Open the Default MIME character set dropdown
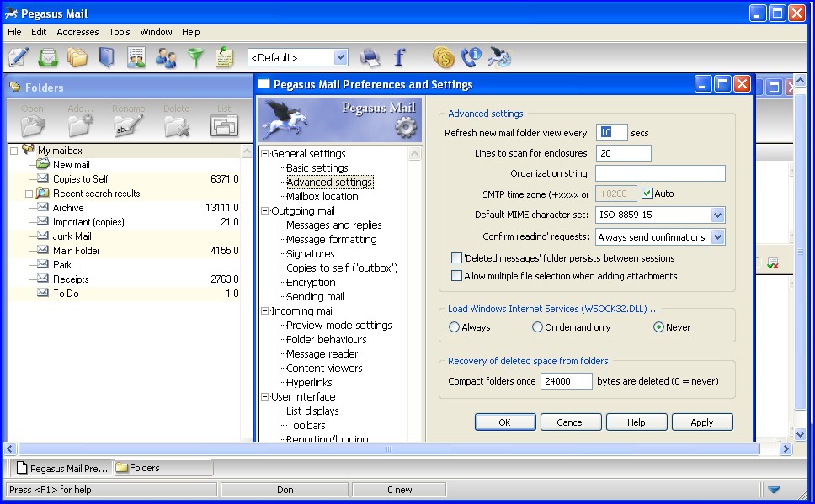Viewport: 815px width, 504px height. [716, 215]
